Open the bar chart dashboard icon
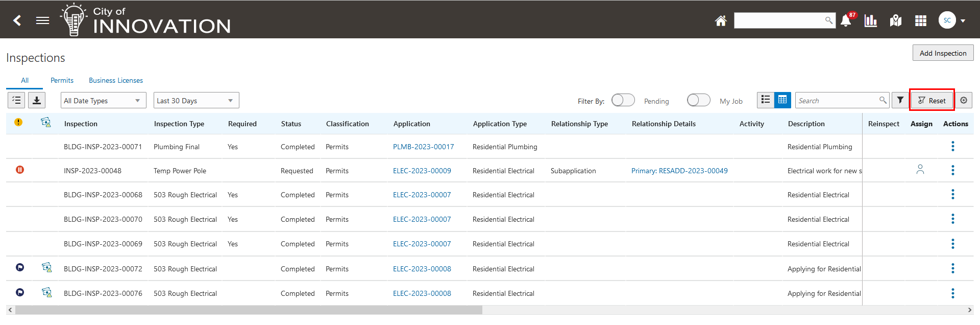 870,20
